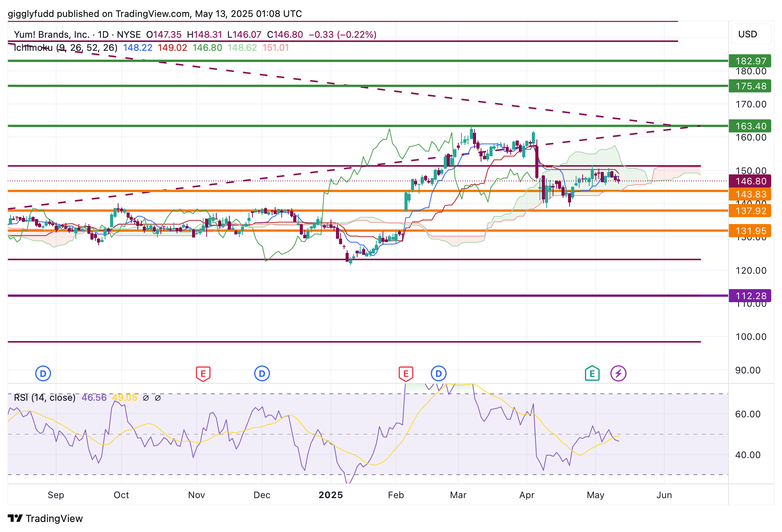Click the Nov label on time axis
The image size is (782, 532).
(196, 495)
